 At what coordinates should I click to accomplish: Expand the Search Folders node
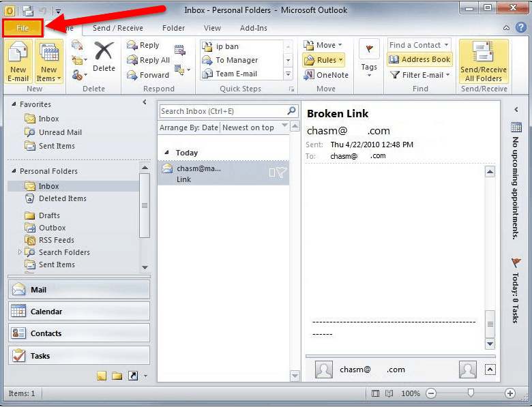pos(20,252)
